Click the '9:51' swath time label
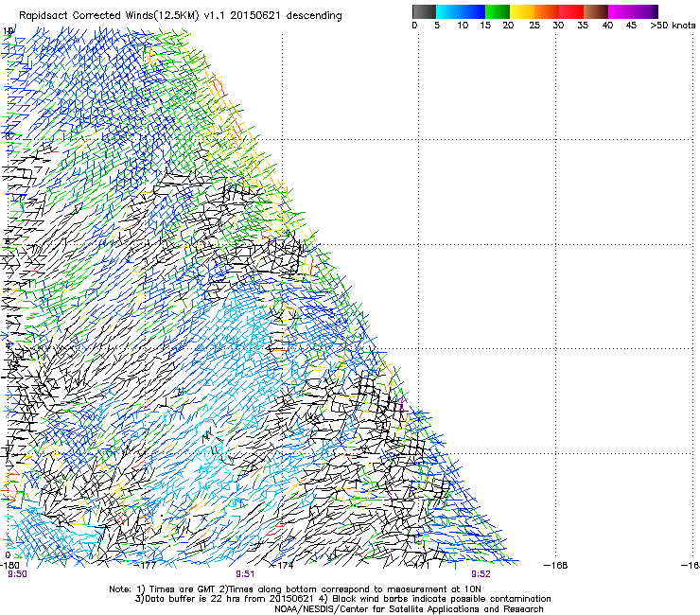The width and height of the screenshot is (700, 615). [245, 574]
